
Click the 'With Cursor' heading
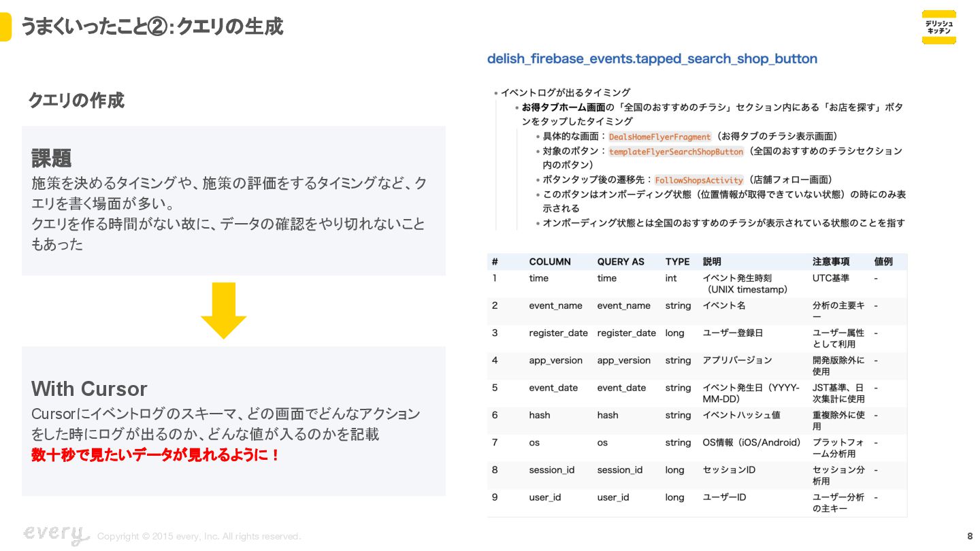tap(89, 389)
